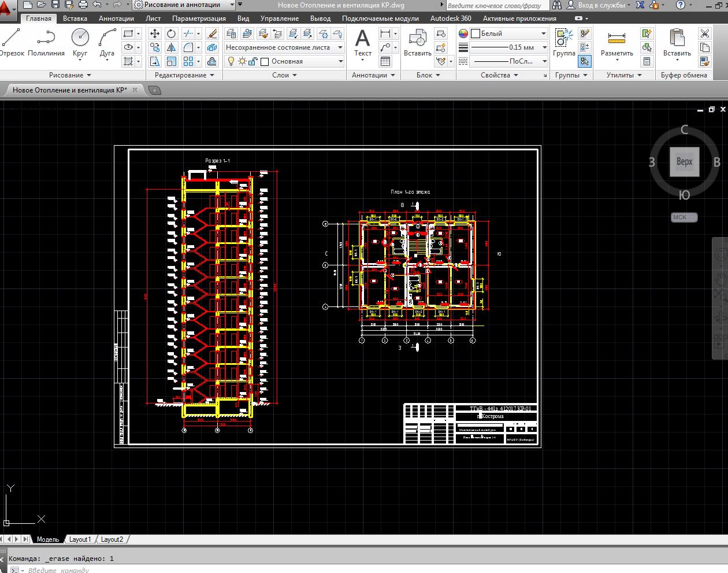
Task: Select the Полилиния polyline tool
Action: click(x=46, y=42)
